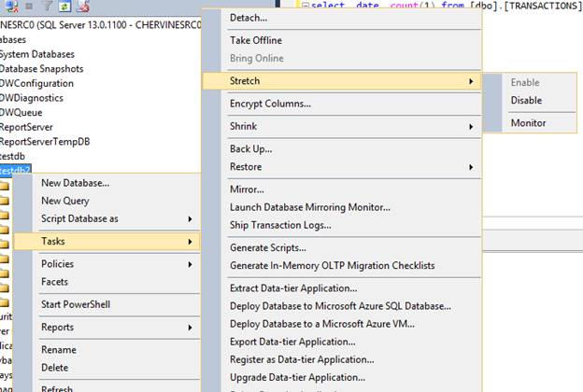Click Deploy Database to Microsoft Azure SQL Database
The width and height of the screenshot is (583, 392).
click(x=341, y=305)
